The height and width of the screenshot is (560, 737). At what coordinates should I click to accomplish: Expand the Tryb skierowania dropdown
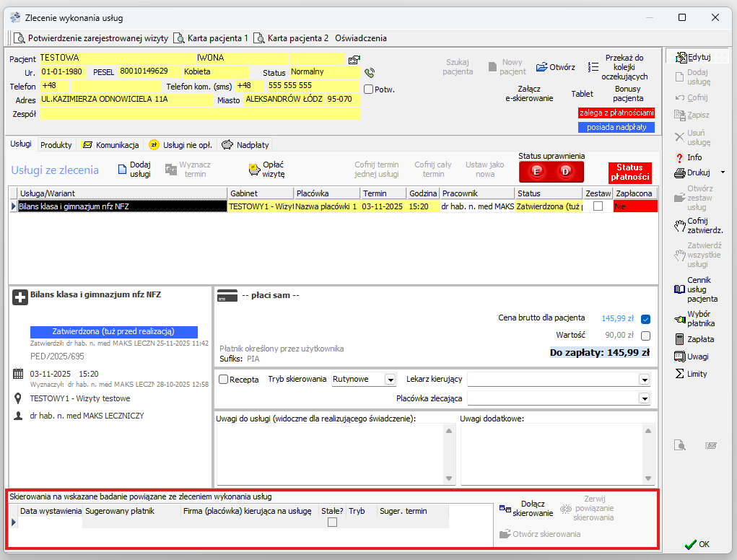[391, 380]
